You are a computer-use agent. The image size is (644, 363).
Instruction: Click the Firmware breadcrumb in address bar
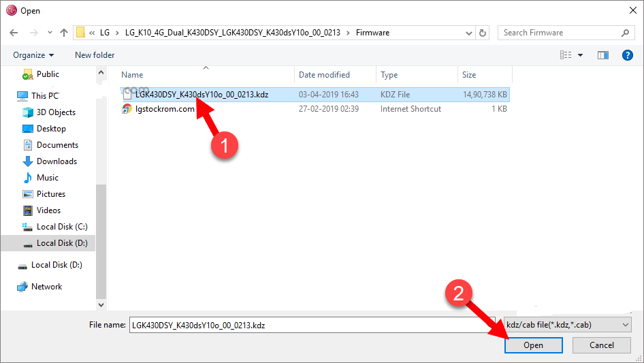(x=372, y=33)
